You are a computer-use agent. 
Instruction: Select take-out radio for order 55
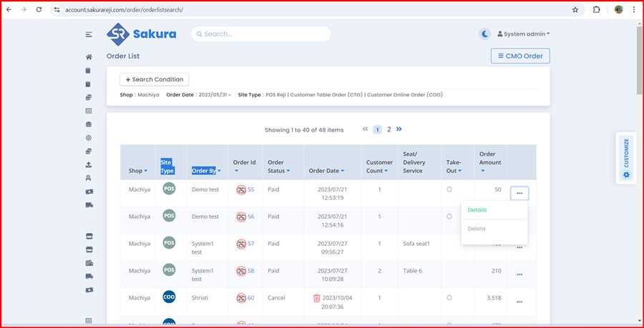pyautogui.click(x=449, y=189)
